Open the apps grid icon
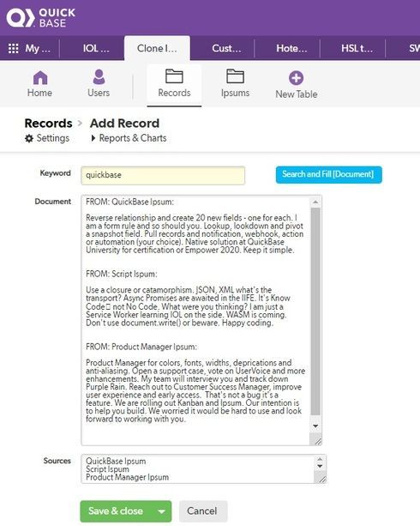This screenshot has width=420, height=526. click(x=14, y=49)
